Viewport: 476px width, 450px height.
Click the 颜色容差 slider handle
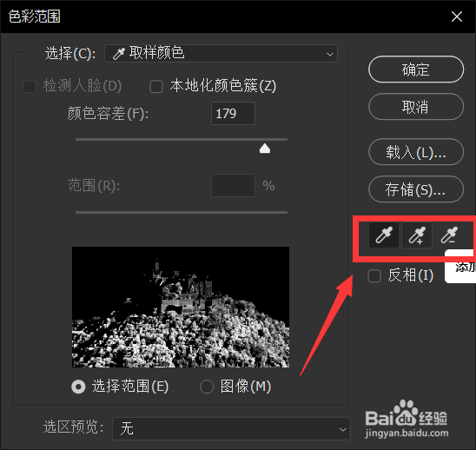point(265,149)
